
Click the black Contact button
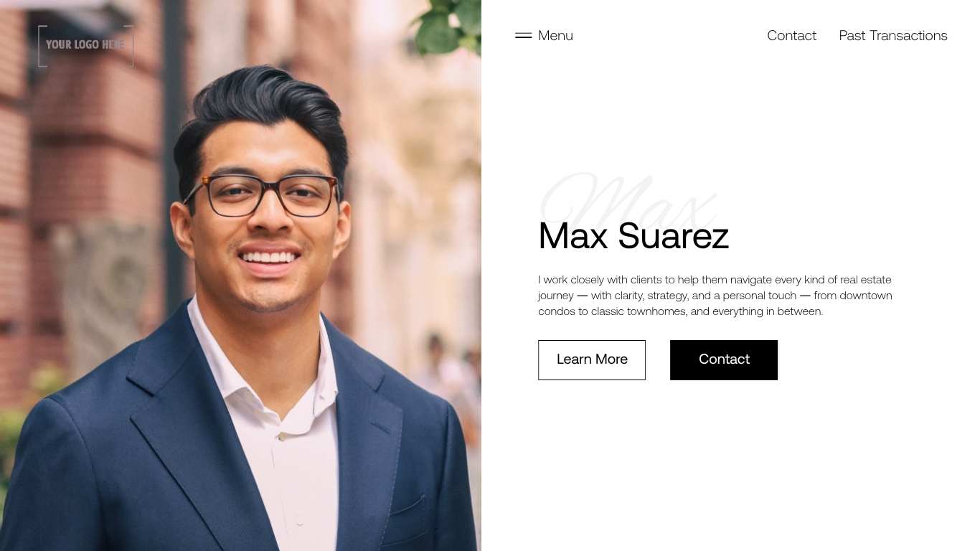[724, 359]
